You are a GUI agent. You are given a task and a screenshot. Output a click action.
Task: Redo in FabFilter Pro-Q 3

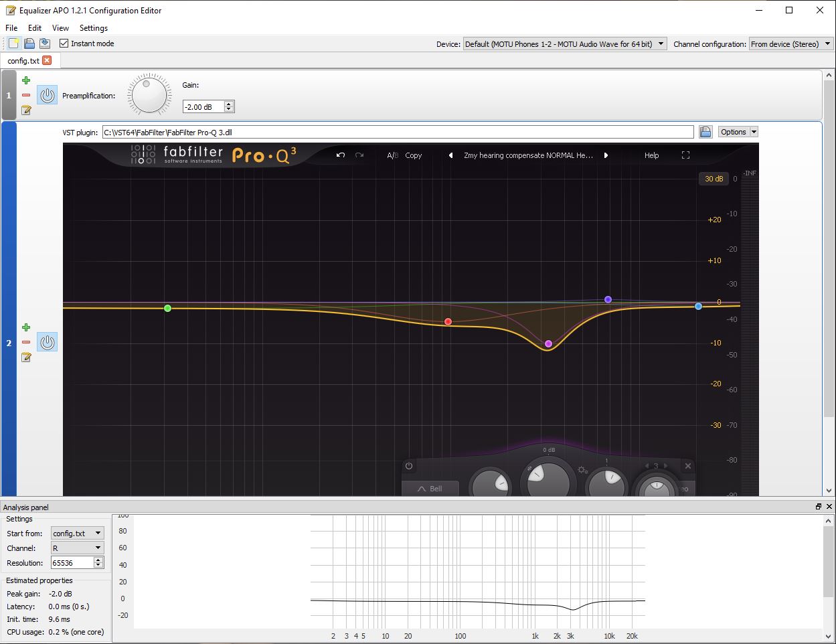(x=359, y=155)
